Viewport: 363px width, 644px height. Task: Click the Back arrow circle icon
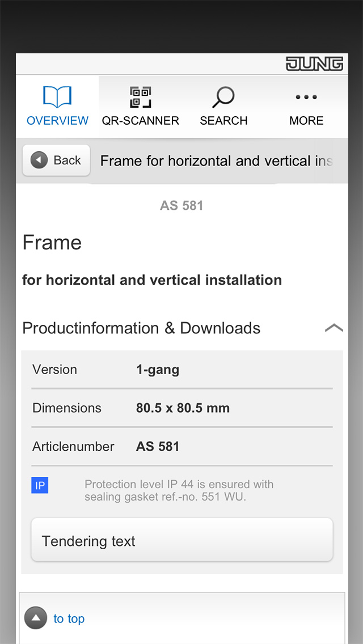(x=39, y=160)
